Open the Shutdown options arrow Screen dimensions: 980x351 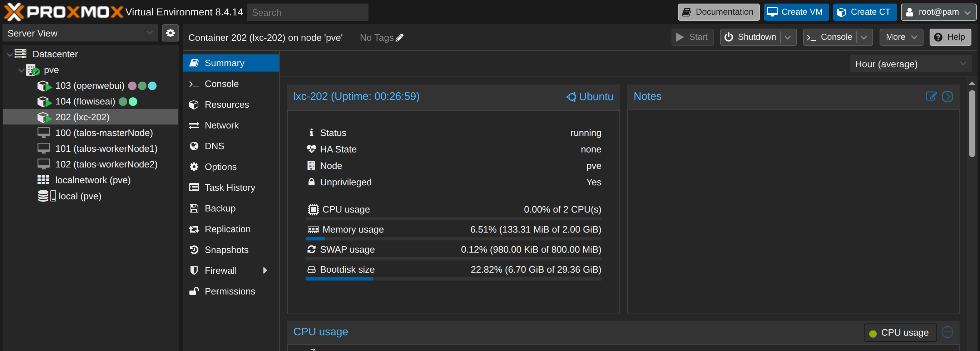pos(788,37)
